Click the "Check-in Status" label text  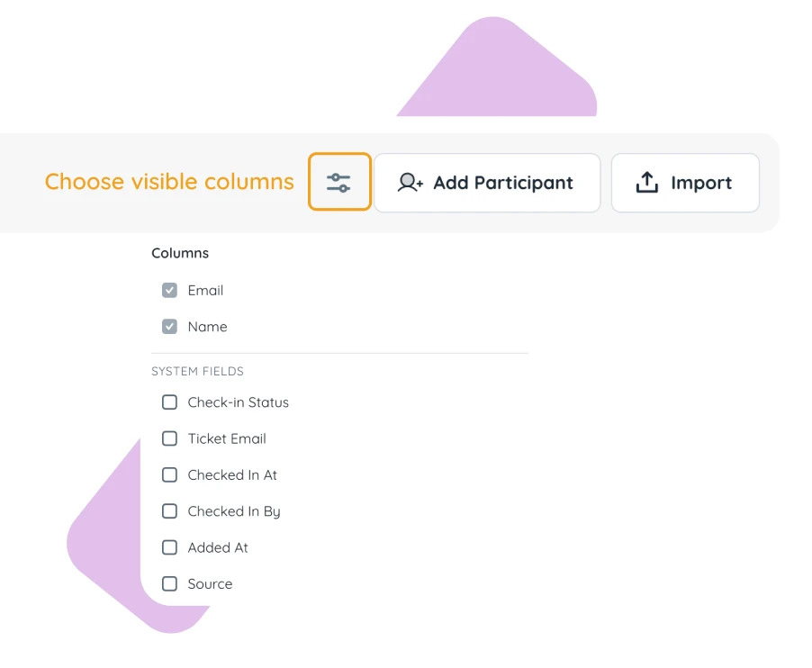(x=239, y=402)
